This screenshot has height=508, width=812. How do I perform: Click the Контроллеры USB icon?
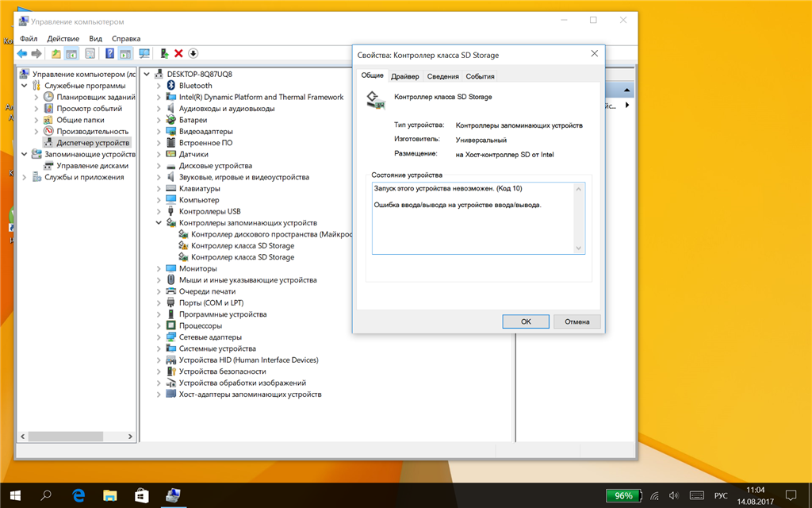(171, 211)
